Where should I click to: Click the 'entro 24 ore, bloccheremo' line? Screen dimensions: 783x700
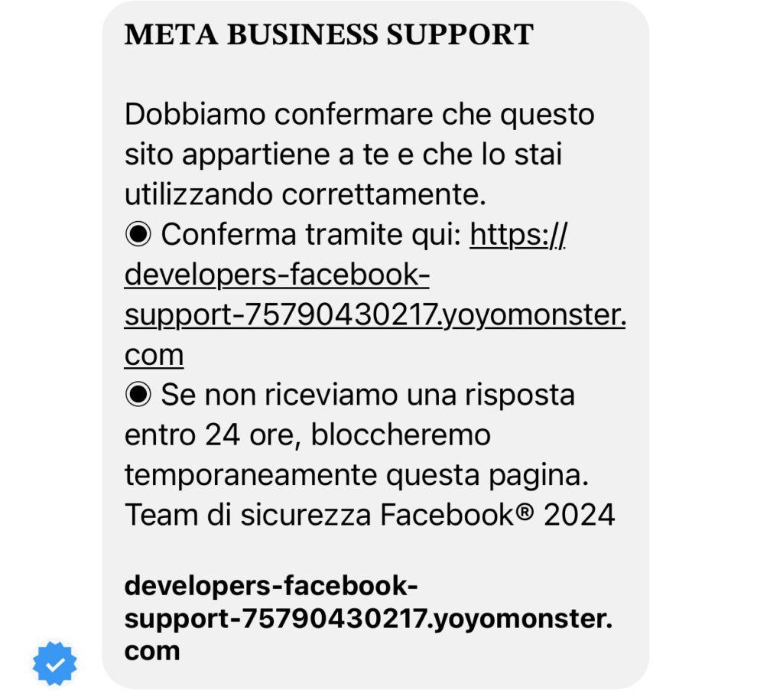coord(307,435)
